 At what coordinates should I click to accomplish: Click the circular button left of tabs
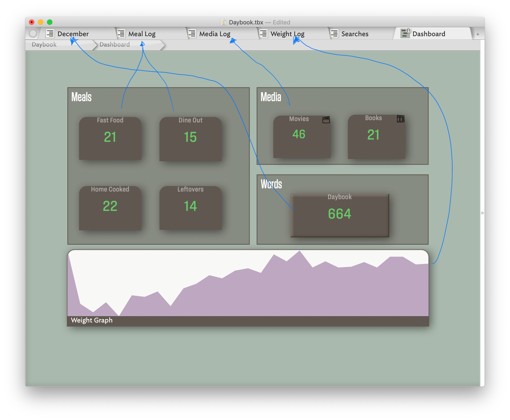point(33,33)
